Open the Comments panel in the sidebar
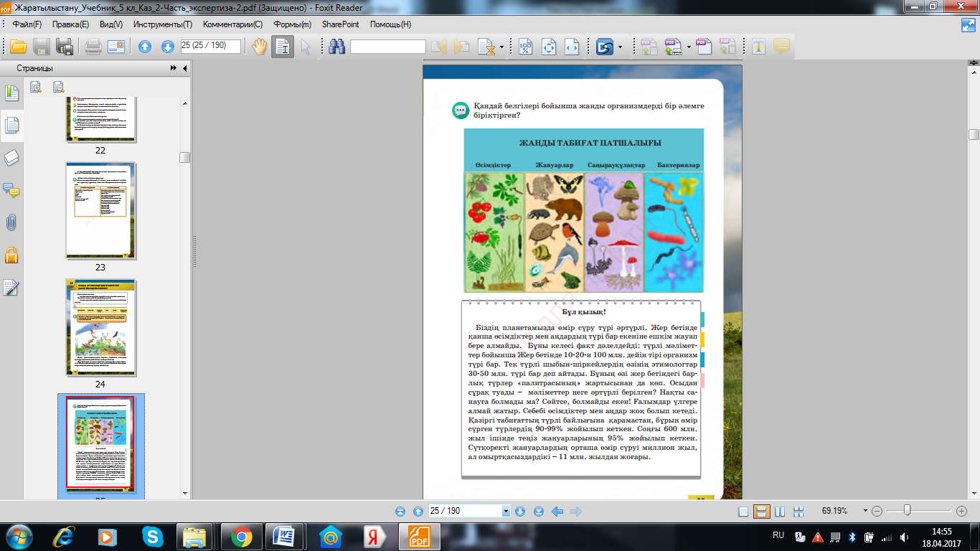The width and height of the screenshot is (980, 551). [11, 191]
